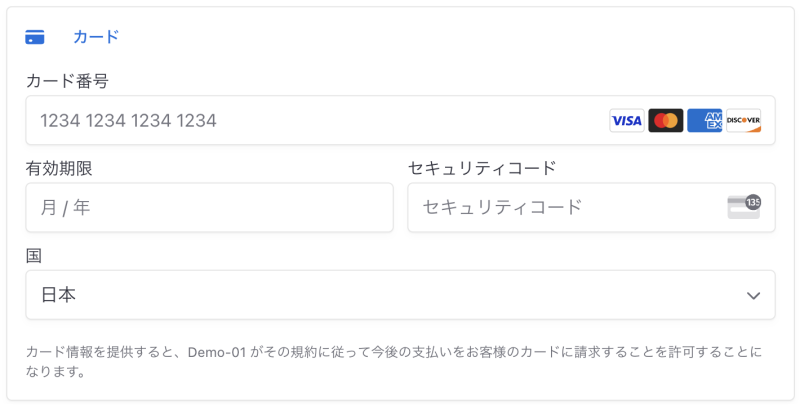Click the カード番号 field label
The image size is (800, 411).
click(67, 81)
